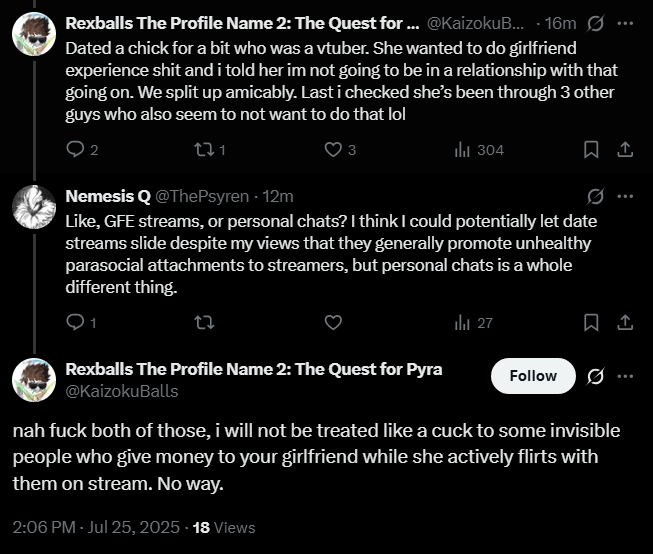Follow the KaizokuBalls account

533,376
